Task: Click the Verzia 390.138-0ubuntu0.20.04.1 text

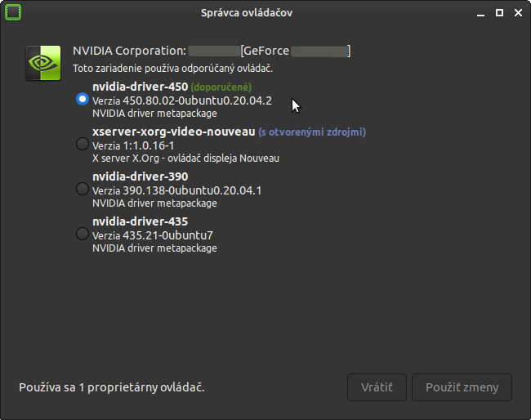Action: coord(177,190)
